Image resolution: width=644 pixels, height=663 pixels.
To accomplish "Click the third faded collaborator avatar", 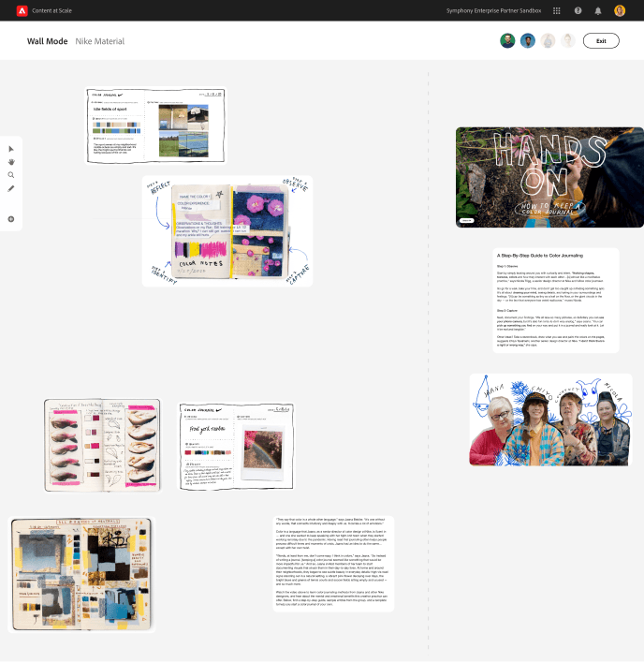I will (x=549, y=41).
